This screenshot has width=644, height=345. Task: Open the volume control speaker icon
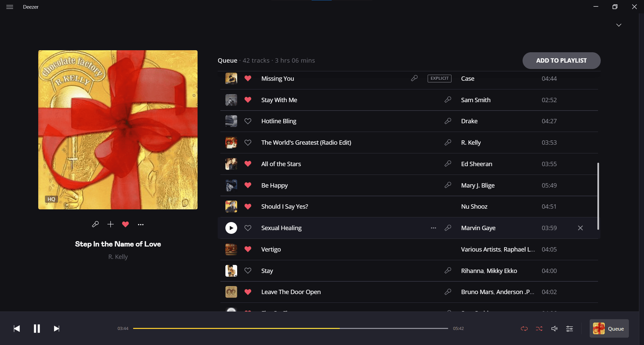coord(554,329)
